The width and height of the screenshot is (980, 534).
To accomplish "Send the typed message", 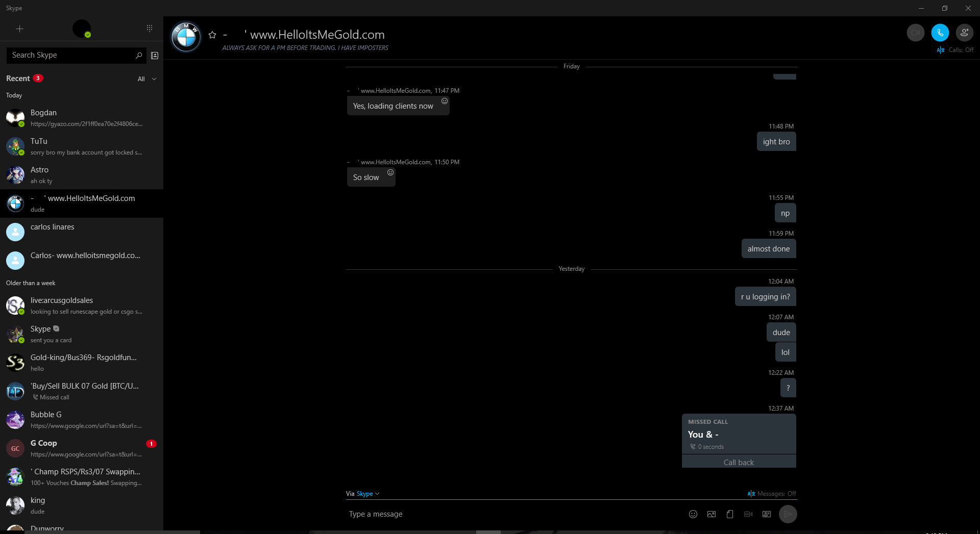I will coord(788,514).
